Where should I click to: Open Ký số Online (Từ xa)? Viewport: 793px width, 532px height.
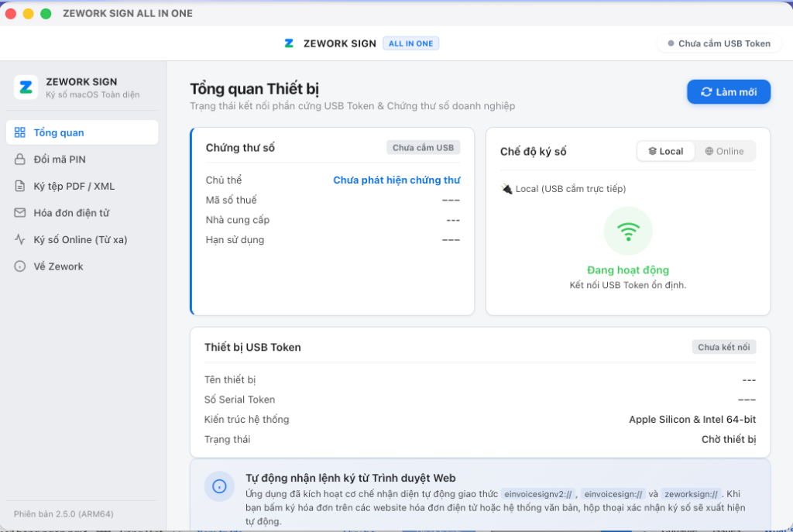tap(82, 240)
